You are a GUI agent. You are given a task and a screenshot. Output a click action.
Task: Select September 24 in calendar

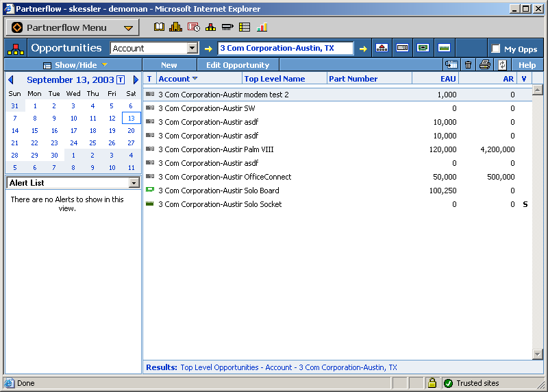click(x=74, y=143)
